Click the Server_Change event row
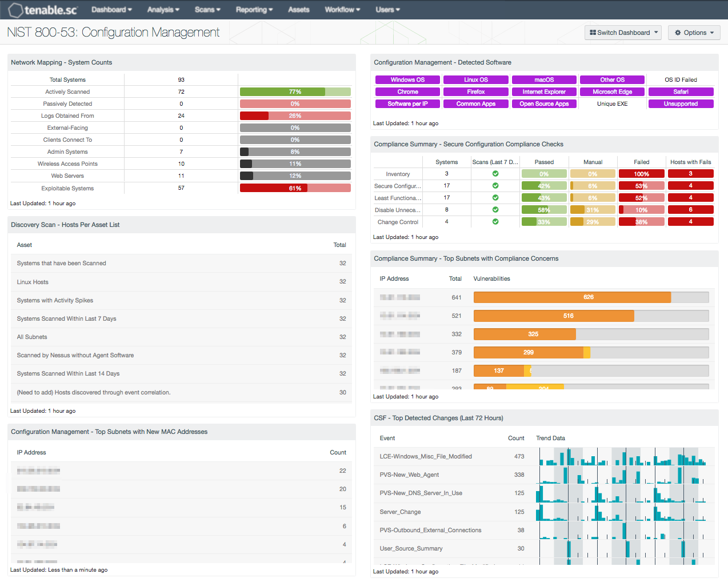Image resolution: width=728 pixels, height=586 pixels. (545, 512)
